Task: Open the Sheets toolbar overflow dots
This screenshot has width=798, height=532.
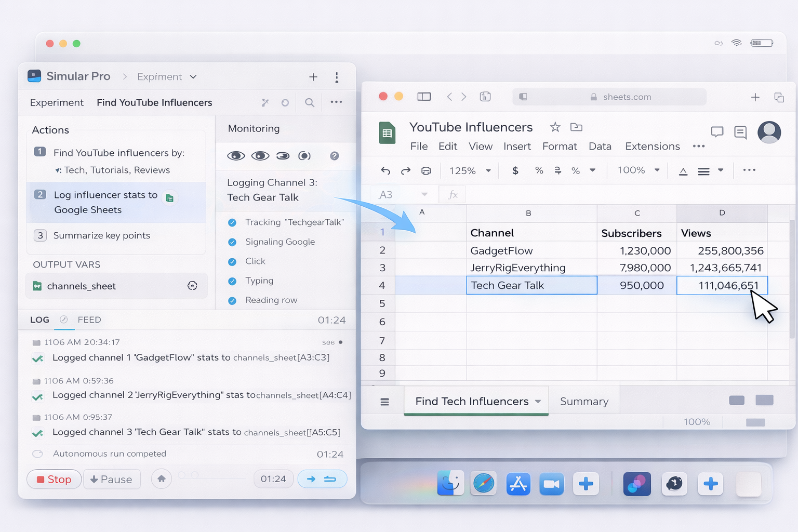Action: tap(749, 170)
